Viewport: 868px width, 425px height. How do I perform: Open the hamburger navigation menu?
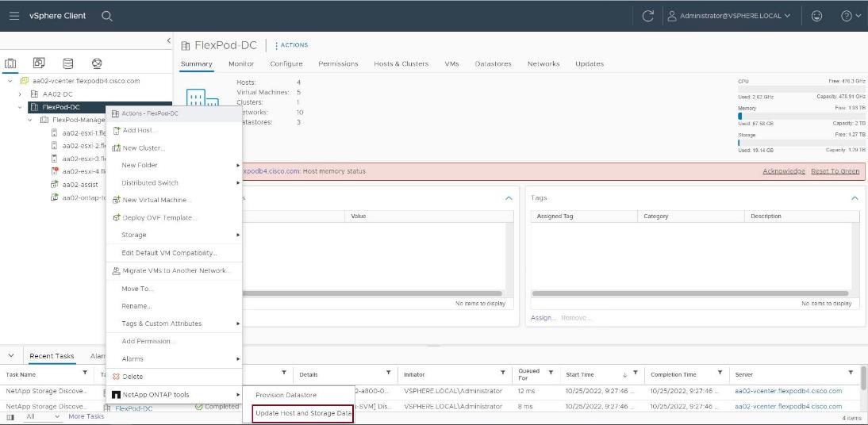[x=14, y=16]
